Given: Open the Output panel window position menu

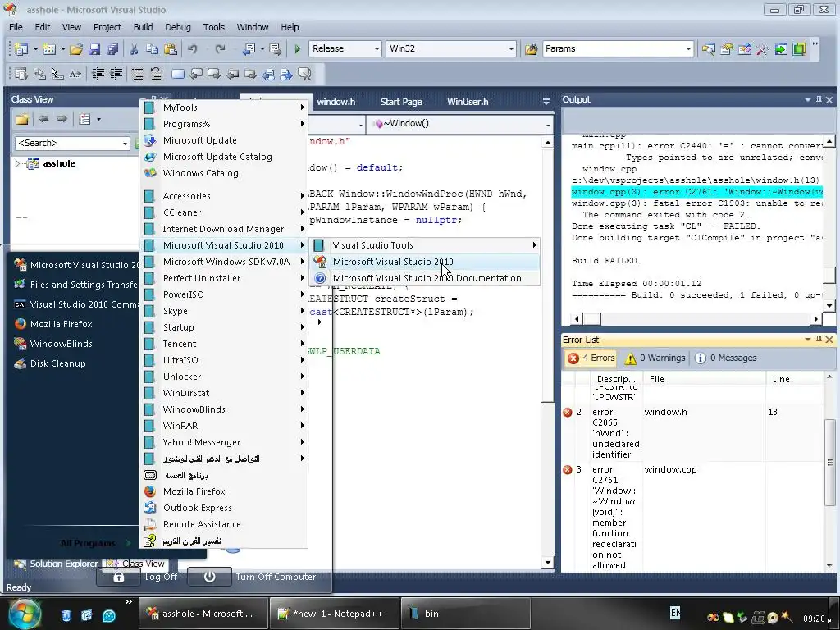Looking at the screenshot, I should tap(807, 99).
